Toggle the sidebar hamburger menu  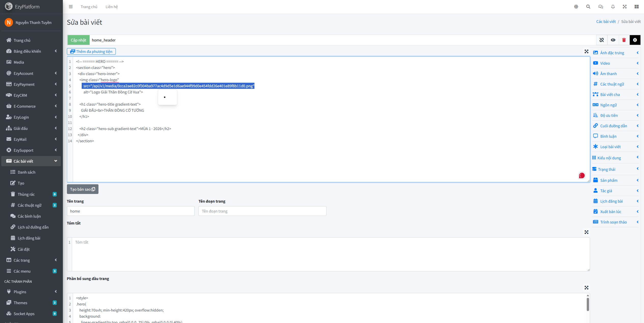[x=71, y=7]
